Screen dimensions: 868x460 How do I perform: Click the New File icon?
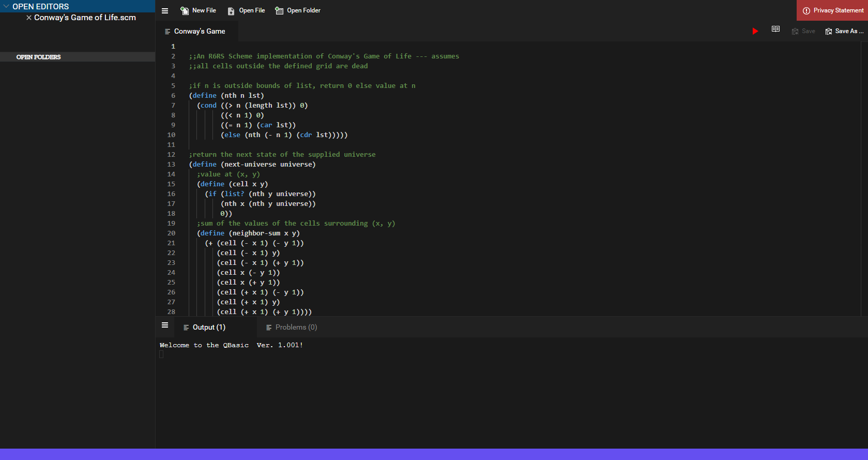(185, 11)
